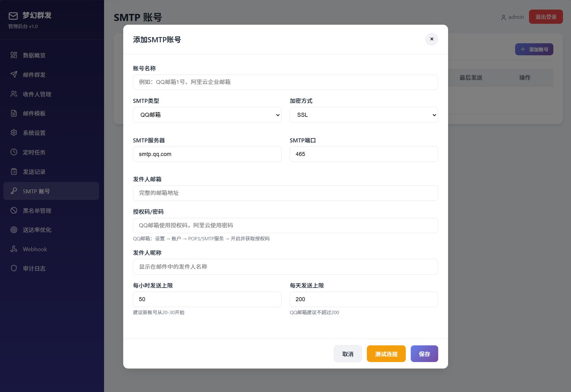Image resolution: width=571 pixels, height=392 pixels.
Task: Click the 梦幻群发 envelope logo icon
Action: (13, 16)
